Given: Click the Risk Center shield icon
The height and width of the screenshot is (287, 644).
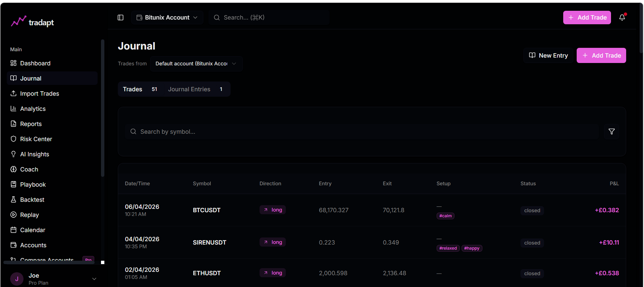Looking at the screenshot, I should (x=13, y=139).
